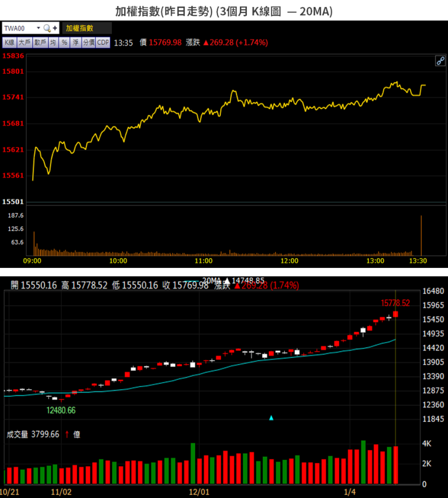Toggle the % percentage display button
Image resolution: width=448 pixels, height=498 pixels.
pyautogui.click(x=64, y=43)
